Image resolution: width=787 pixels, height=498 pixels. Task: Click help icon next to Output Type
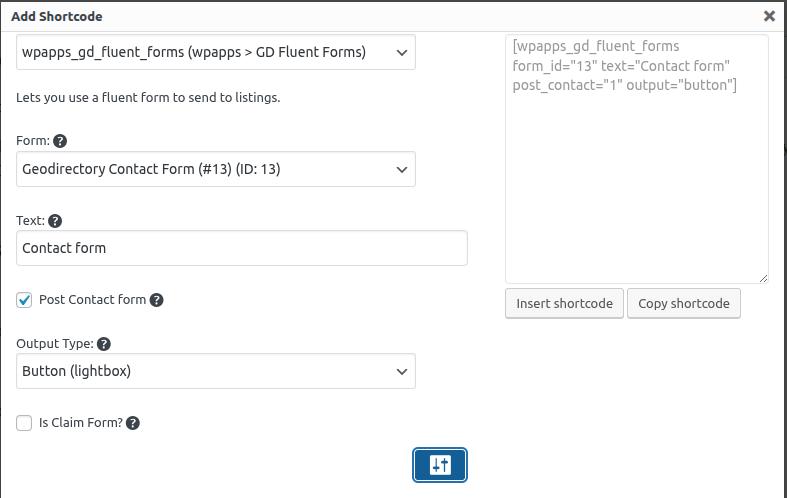[104, 344]
